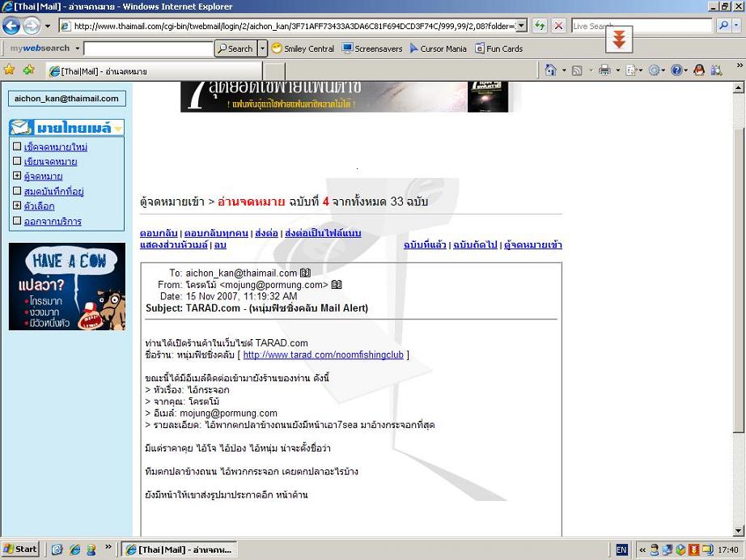Click the page scrollbar down arrow

coord(739,531)
